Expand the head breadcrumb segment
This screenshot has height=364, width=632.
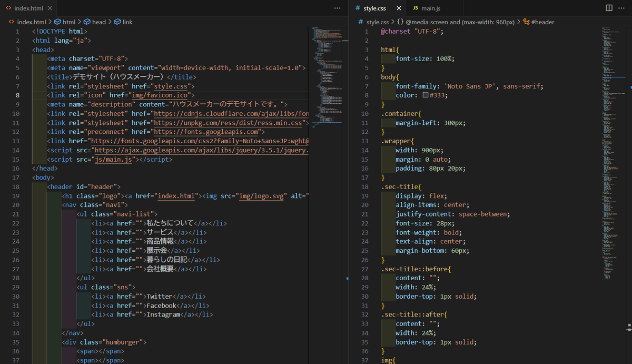pos(95,22)
